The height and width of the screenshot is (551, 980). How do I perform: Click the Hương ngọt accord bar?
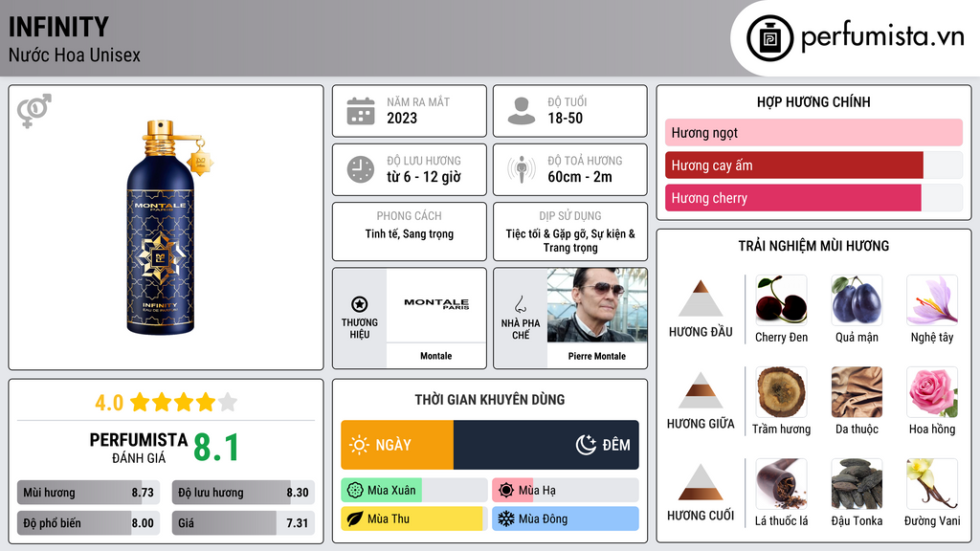coord(813,132)
